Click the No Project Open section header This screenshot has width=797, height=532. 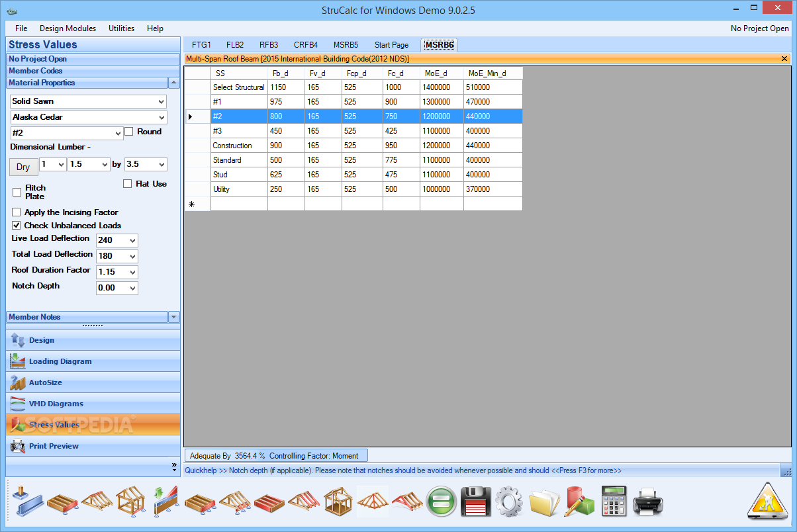pyautogui.click(x=93, y=59)
